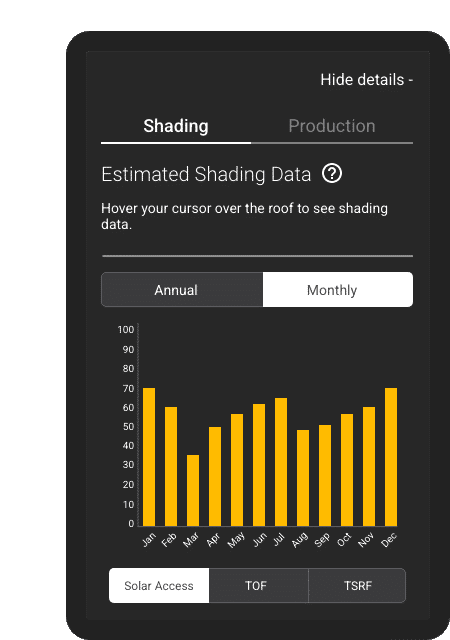Click the Oct bar in chart

(x=347, y=470)
